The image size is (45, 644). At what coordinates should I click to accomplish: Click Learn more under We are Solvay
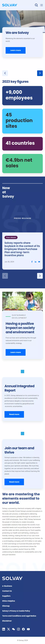coord(15,50)
